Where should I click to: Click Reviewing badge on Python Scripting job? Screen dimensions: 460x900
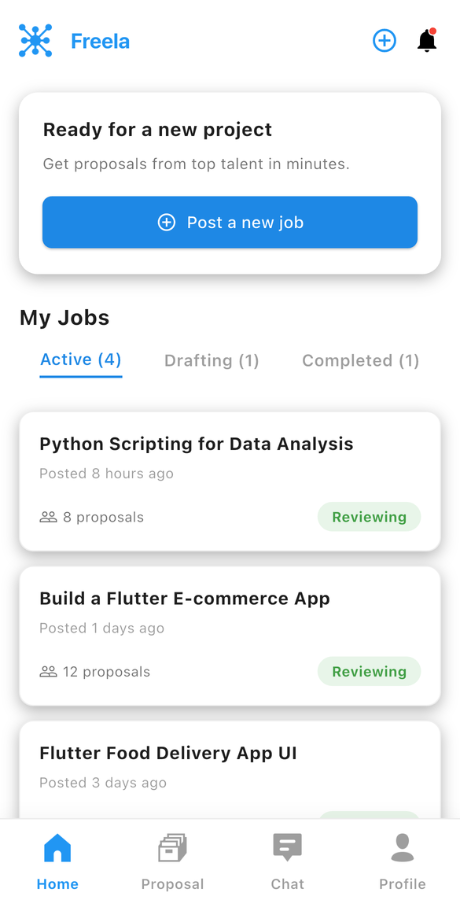point(369,517)
